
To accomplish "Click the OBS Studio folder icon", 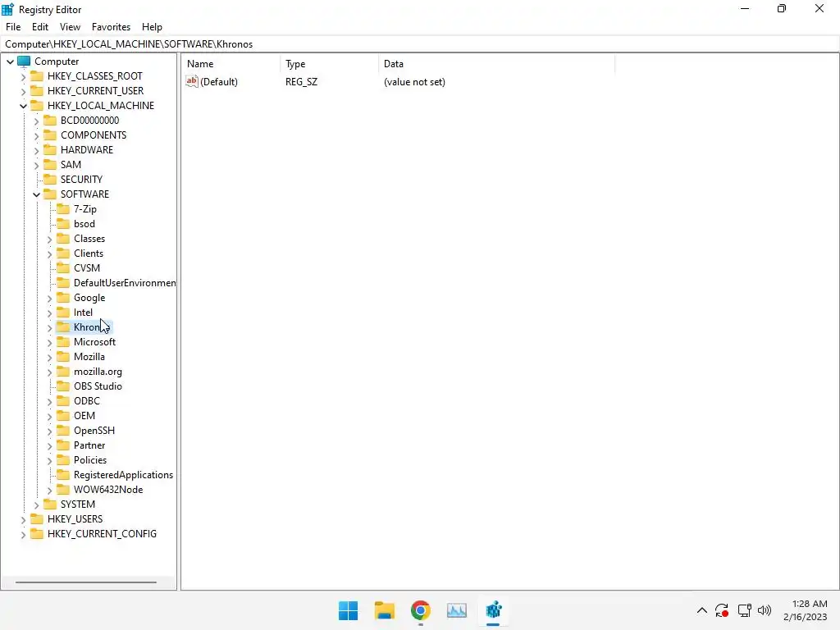I will pyautogui.click(x=63, y=386).
